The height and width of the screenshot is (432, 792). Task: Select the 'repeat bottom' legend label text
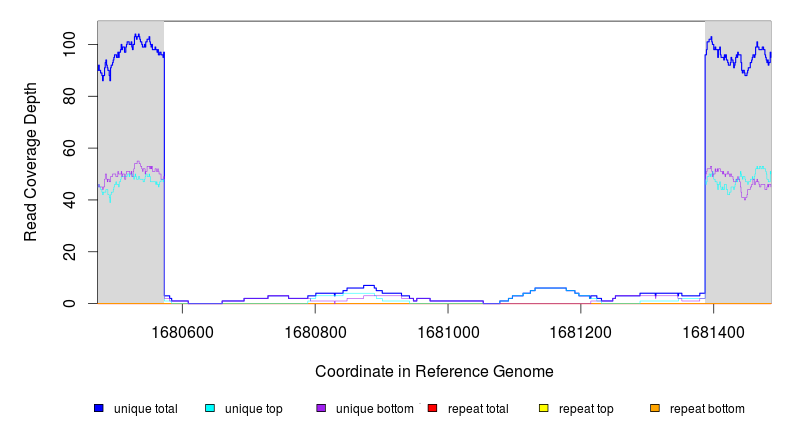point(707,409)
